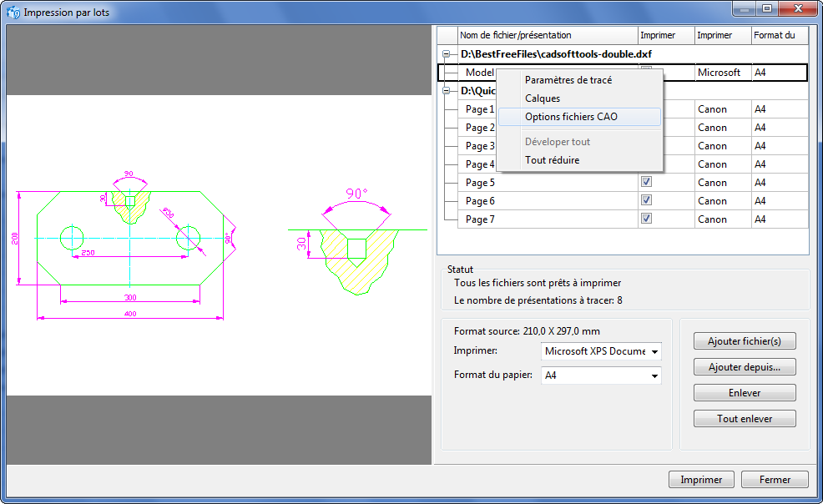Uncheck the print checkbox for Page 5
This screenshot has width=823, height=504.
(x=645, y=182)
